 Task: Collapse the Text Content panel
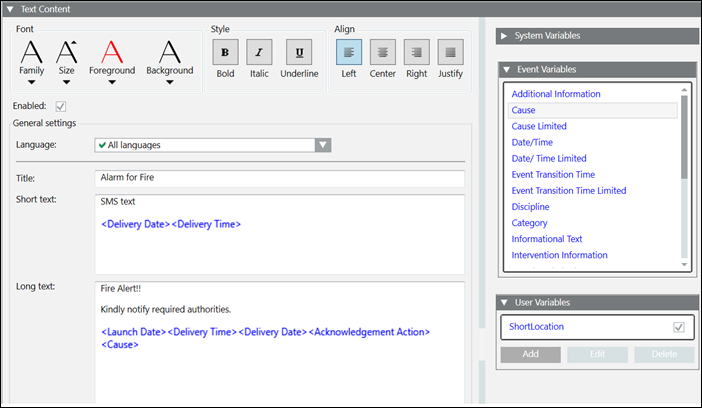(10, 8)
